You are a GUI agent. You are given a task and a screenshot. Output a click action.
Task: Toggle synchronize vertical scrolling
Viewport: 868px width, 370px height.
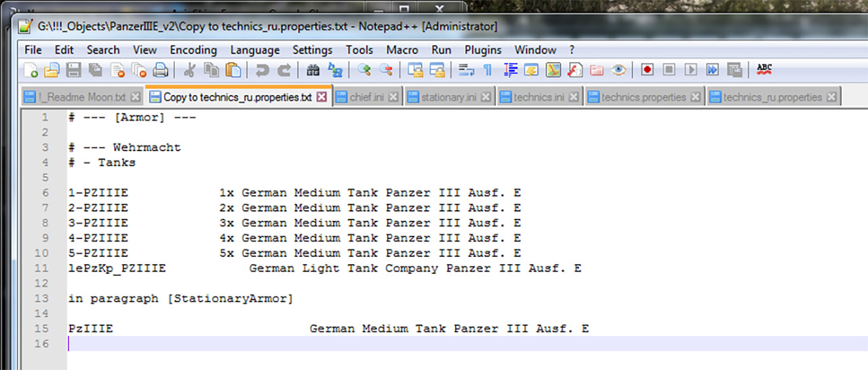[x=415, y=70]
